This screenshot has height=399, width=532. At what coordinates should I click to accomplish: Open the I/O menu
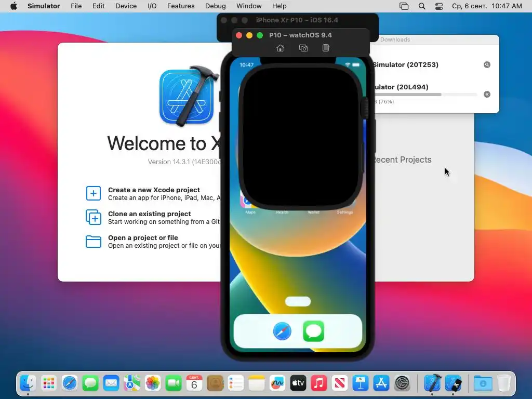click(x=152, y=6)
